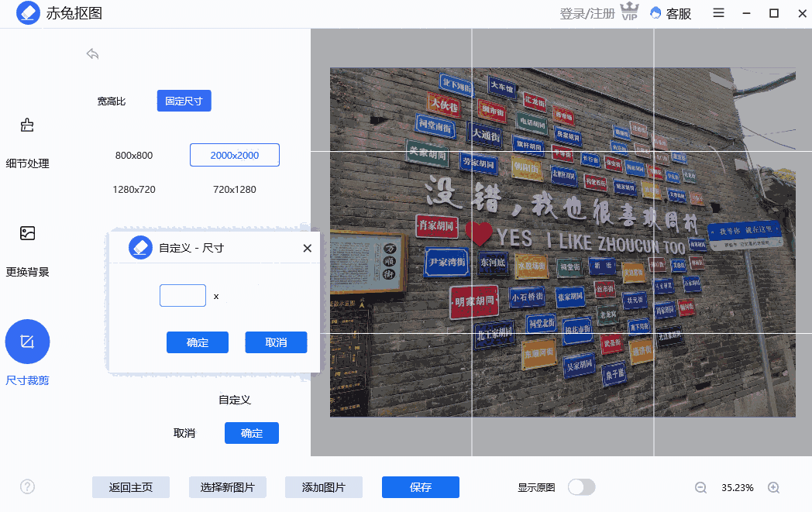
Task: Switch to 宽高比 aspect ratio mode
Action: point(110,101)
